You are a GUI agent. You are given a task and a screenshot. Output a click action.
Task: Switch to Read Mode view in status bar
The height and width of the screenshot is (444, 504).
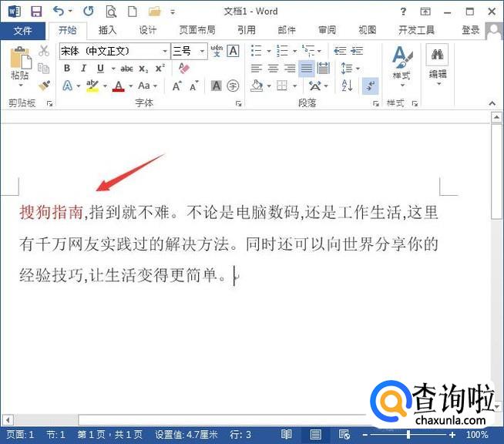[287, 435]
